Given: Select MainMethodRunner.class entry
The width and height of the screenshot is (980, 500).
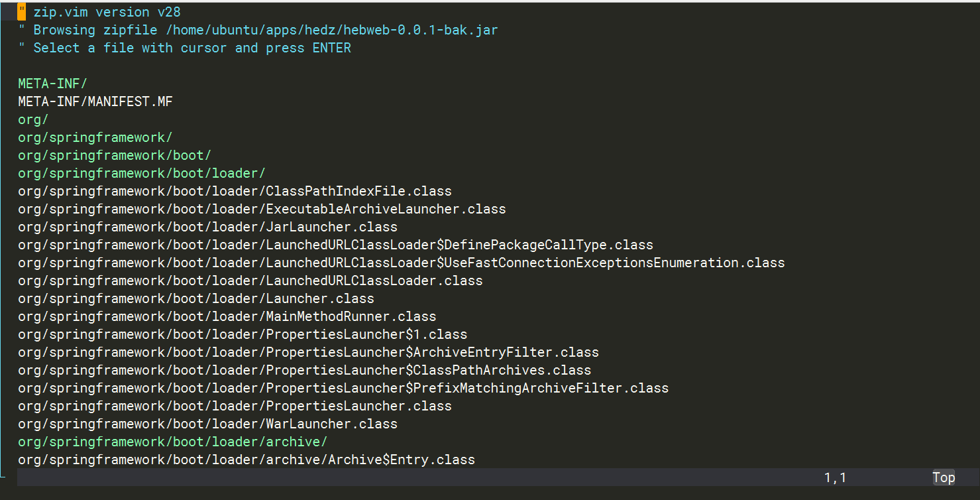Looking at the screenshot, I should (x=227, y=316).
